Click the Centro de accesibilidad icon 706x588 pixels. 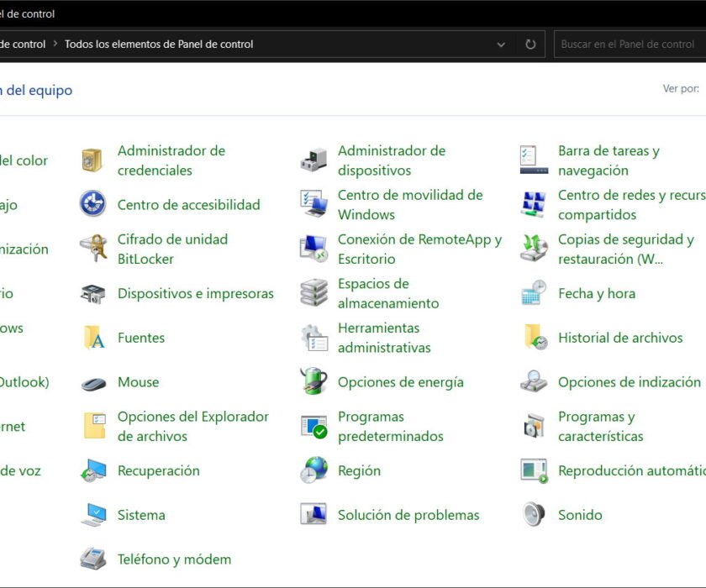pos(92,203)
